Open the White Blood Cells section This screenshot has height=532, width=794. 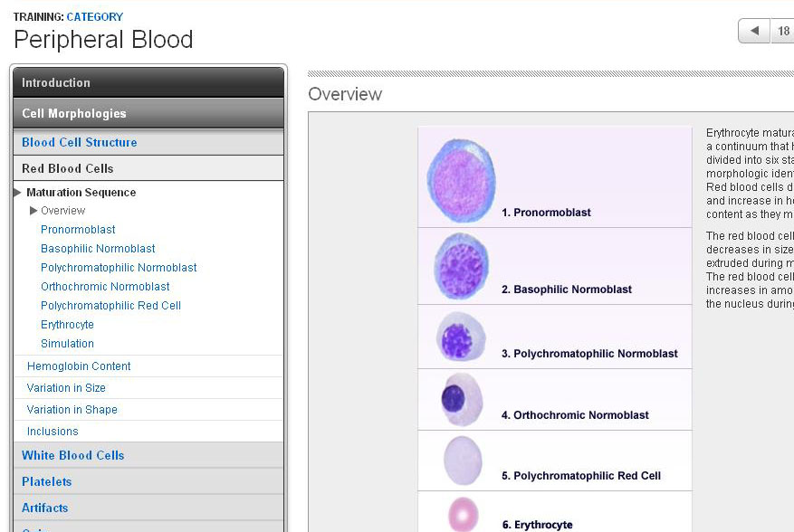pyautogui.click(x=73, y=455)
